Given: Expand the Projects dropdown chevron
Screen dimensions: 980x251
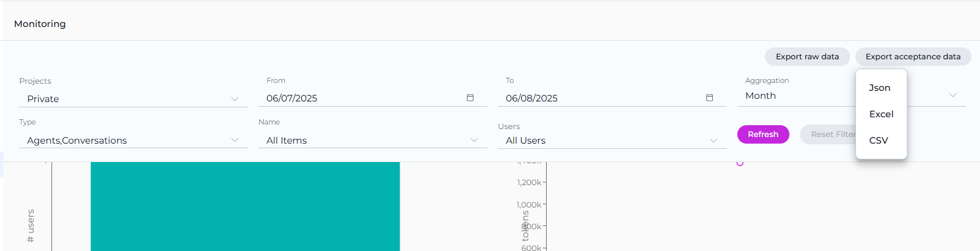Looking at the screenshot, I should tap(235, 99).
